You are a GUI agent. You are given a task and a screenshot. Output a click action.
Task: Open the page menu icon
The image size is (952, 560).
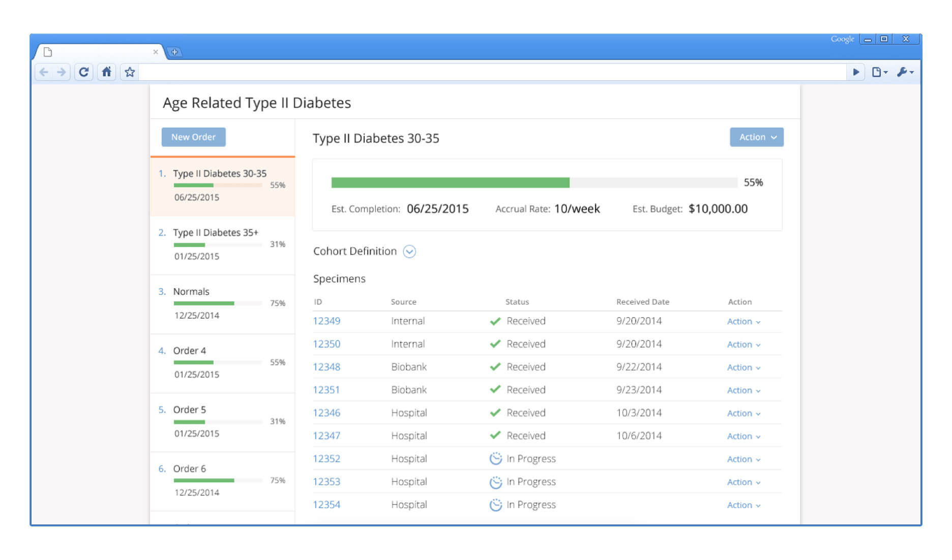tap(879, 72)
